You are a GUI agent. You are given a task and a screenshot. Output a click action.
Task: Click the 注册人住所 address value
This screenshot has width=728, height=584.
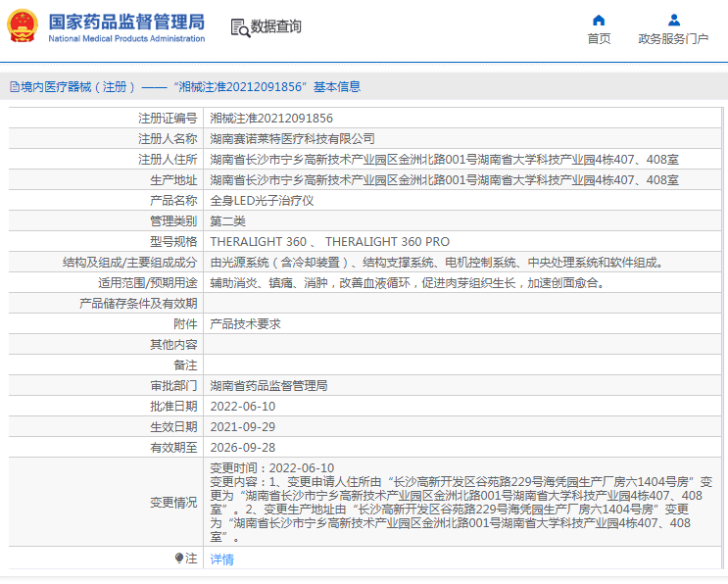(444, 160)
